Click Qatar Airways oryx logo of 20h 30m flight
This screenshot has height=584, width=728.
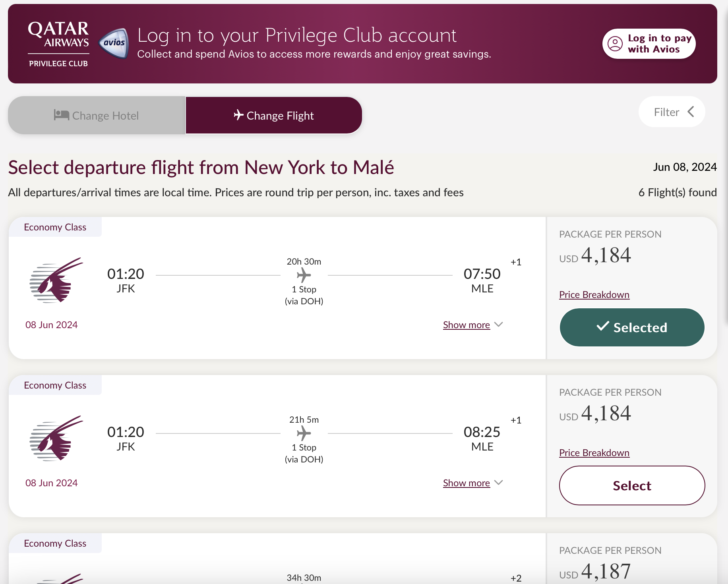pyautogui.click(x=56, y=280)
